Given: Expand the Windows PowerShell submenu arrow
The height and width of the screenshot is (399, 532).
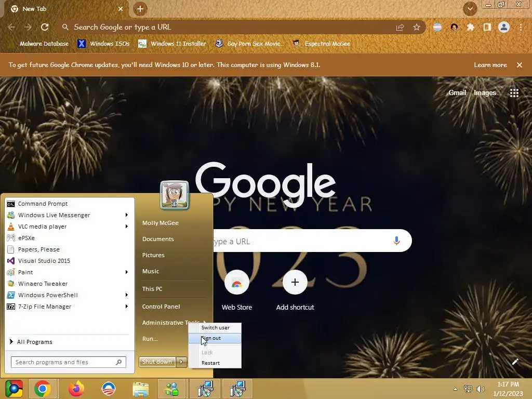Looking at the screenshot, I should click(x=127, y=295).
